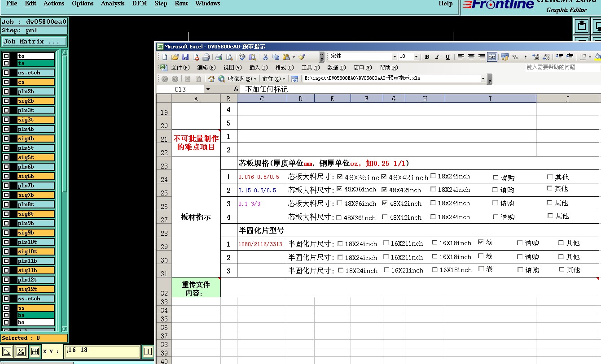Click the Paste clipboard icon
This screenshot has width=601, height=364.
point(286,57)
